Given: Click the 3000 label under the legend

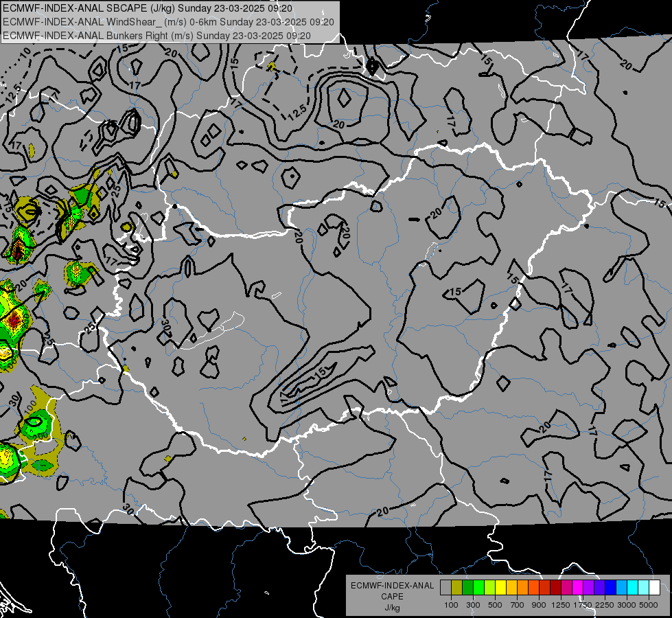Looking at the screenshot, I should point(627,605).
